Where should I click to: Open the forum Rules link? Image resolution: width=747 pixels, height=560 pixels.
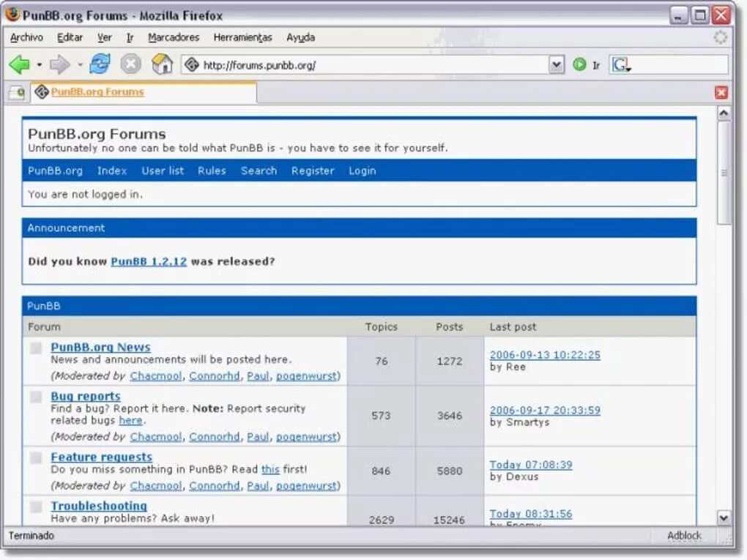tap(212, 171)
